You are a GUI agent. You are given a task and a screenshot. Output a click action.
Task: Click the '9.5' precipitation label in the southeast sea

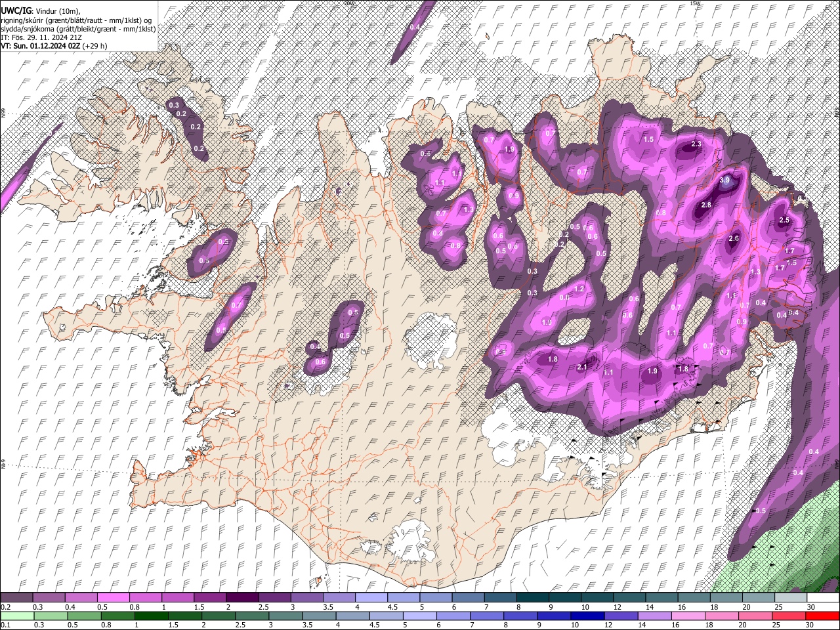pyautogui.click(x=761, y=511)
